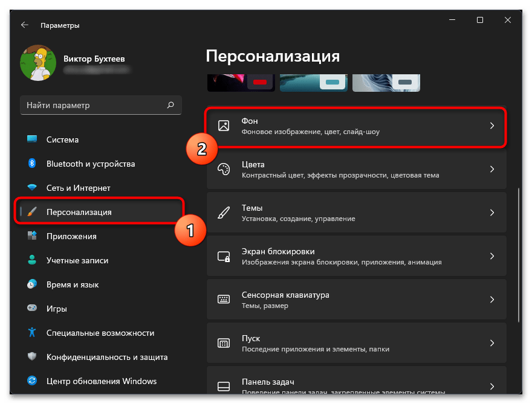Open the Фон settings chevron
The height and width of the screenshot is (404, 532).
(492, 126)
